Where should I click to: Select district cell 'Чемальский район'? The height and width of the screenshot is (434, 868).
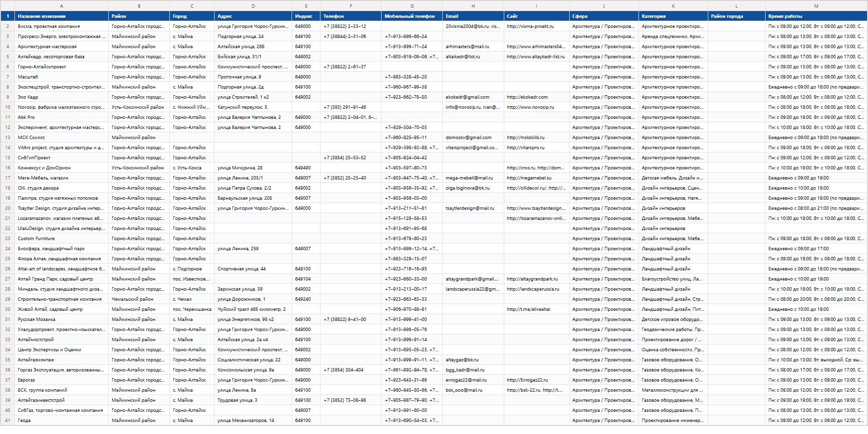click(x=139, y=299)
